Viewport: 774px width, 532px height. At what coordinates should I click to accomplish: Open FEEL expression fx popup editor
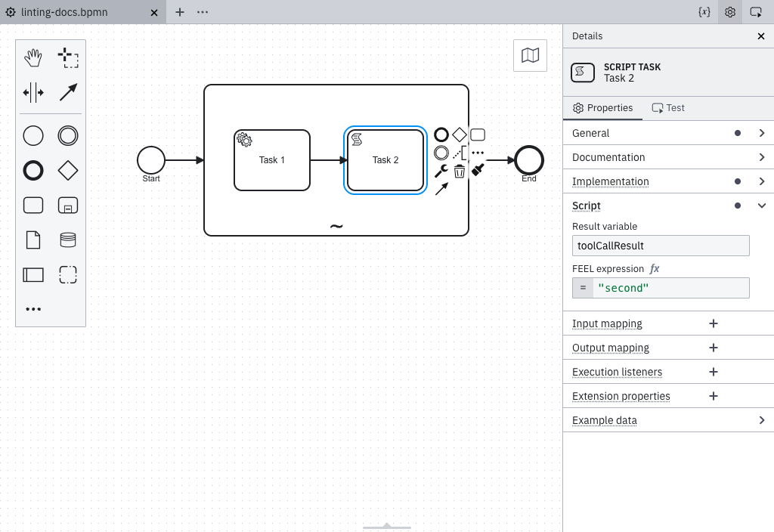pos(655,269)
